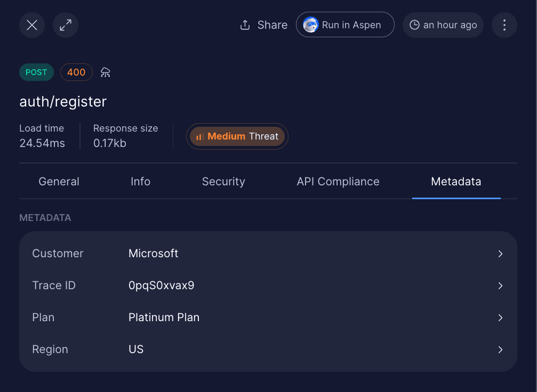Viewport: 537px width, 392px height.
Task: Toggle the Medium Threat indicator
Action: point(237,136)
